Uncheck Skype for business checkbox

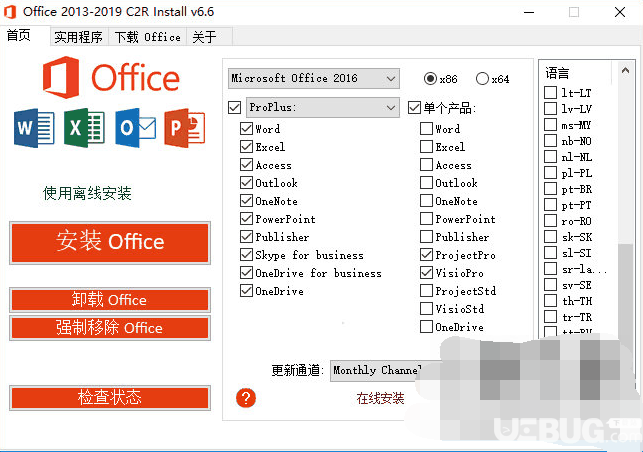246,255
